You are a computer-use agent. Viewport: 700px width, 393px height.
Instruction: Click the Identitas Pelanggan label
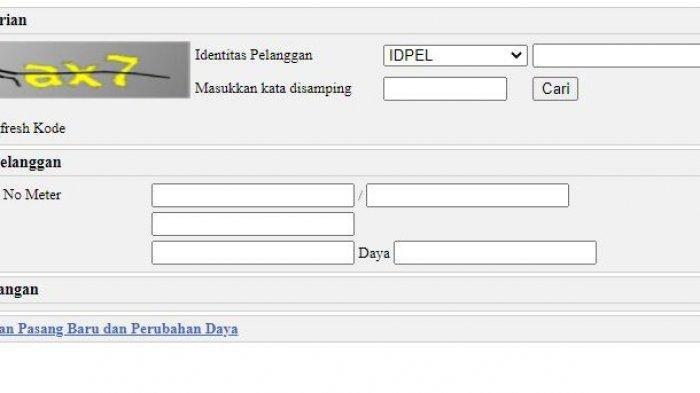pyautogui.click(x=254, y=55)
